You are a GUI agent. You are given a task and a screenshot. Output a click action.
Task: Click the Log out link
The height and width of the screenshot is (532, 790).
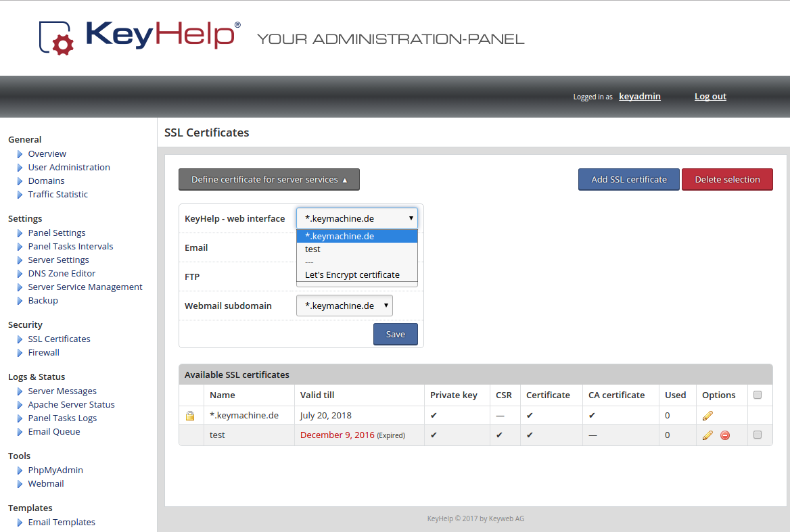point(710,96)
